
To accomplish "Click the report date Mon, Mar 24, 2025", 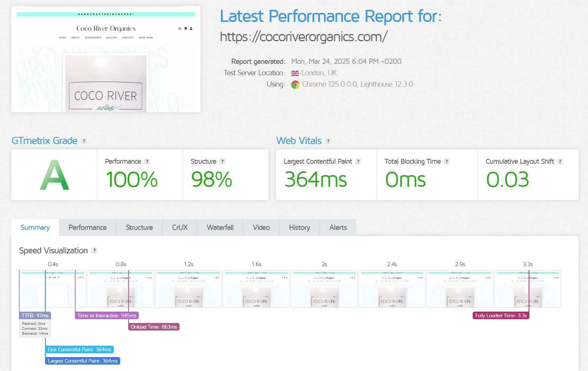I will point(346,61).
